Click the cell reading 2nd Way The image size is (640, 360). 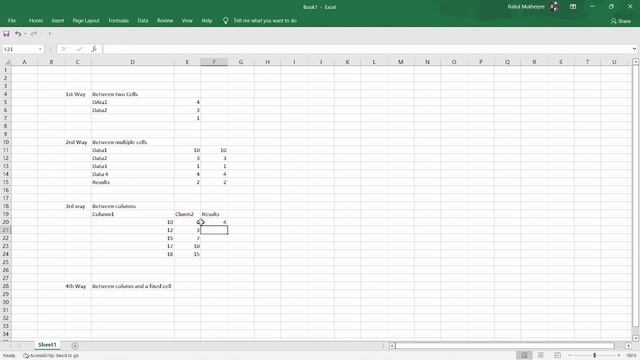click(x=78, y=142)
